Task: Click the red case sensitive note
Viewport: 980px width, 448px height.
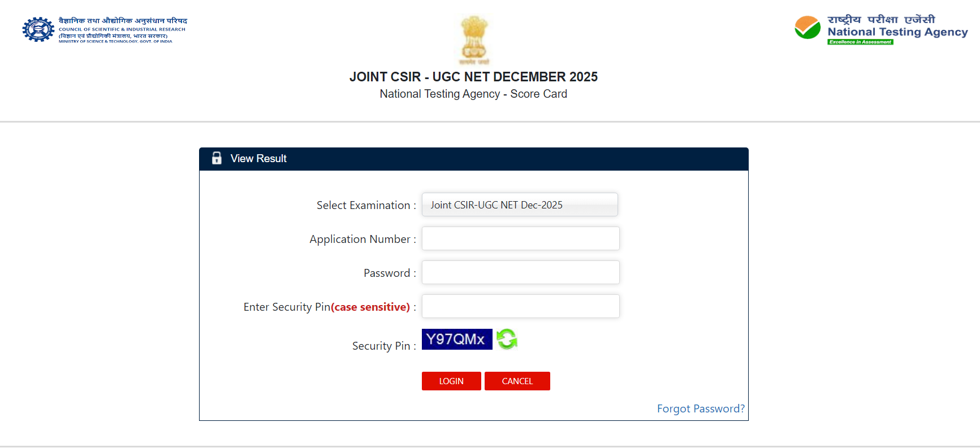Action: (370, 307)
